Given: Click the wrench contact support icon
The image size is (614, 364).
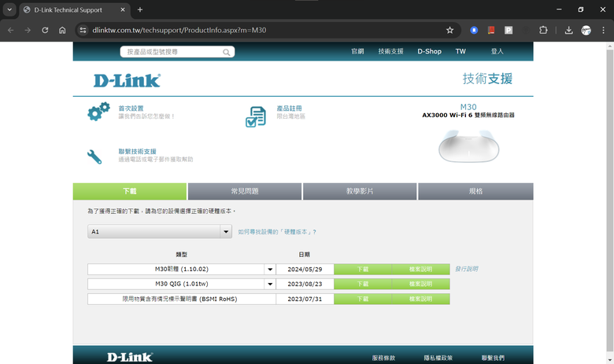Looking at the screenshot, I should coord(94,156).
